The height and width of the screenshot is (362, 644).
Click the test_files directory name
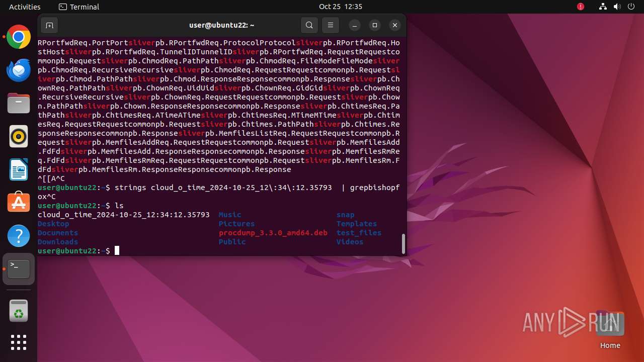[359, 233]
